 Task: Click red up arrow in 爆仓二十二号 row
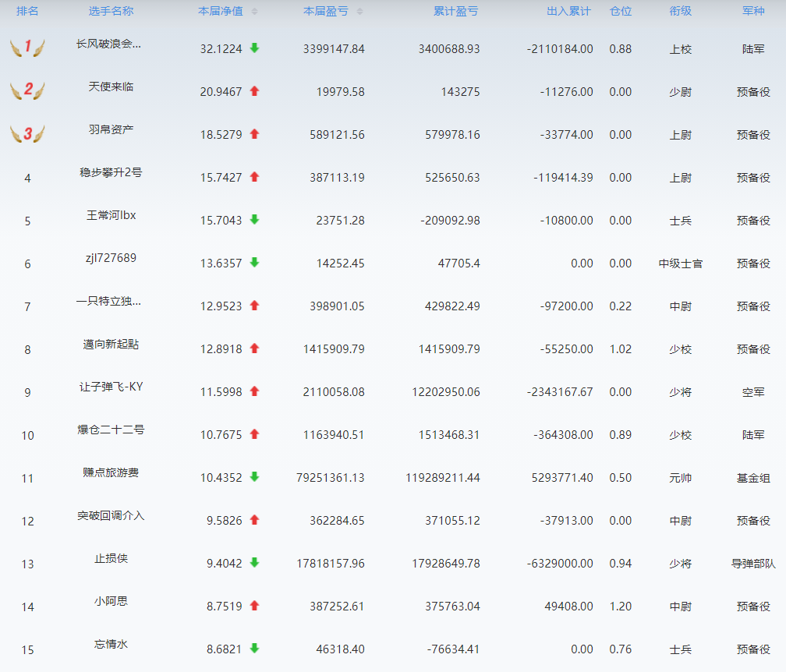pos(255,434)
